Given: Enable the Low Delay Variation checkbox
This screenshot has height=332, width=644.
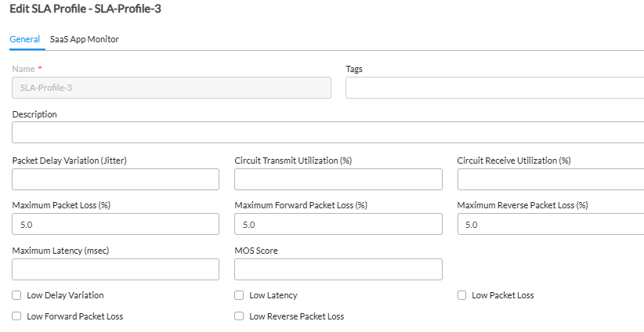Looking at the screenshot, I should pos(16,295).
